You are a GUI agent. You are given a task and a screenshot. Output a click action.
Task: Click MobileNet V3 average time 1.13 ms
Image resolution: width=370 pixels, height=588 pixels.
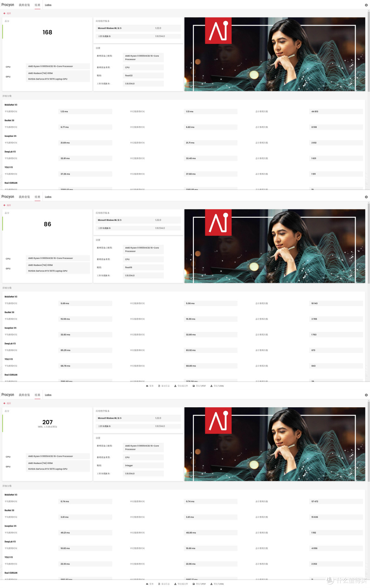pos(85,111)
